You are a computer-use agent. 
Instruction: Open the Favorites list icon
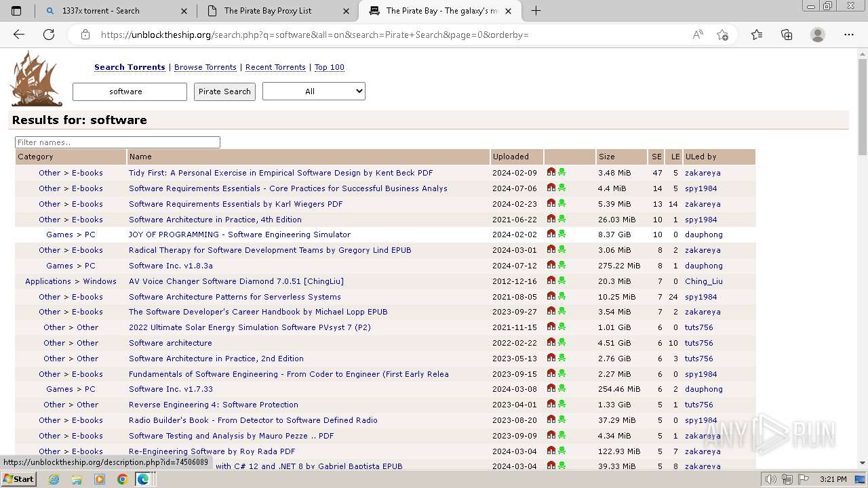[x=757, y=35]
